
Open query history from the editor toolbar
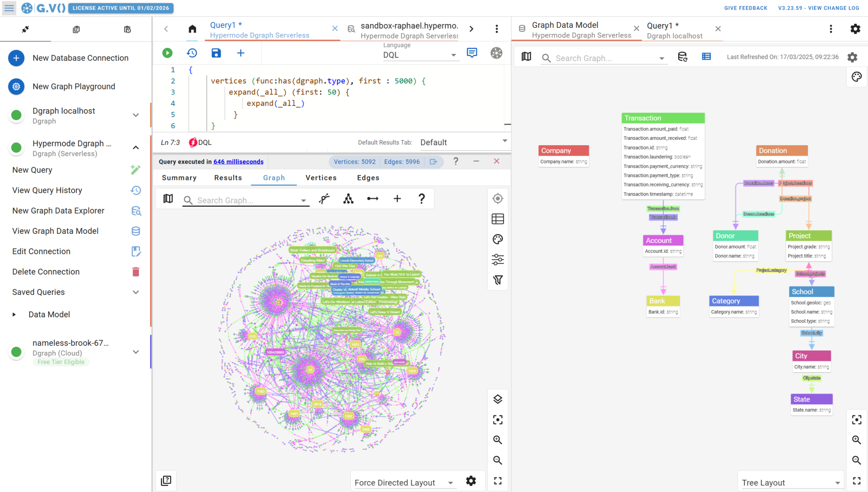coord(192,53)
